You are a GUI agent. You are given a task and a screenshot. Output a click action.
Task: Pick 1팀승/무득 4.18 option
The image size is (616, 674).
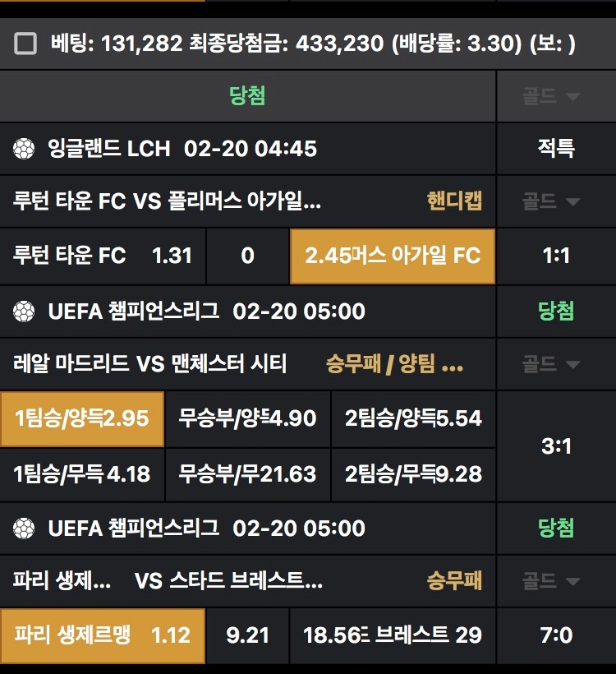pyautogui.click(x=82, y=473)
